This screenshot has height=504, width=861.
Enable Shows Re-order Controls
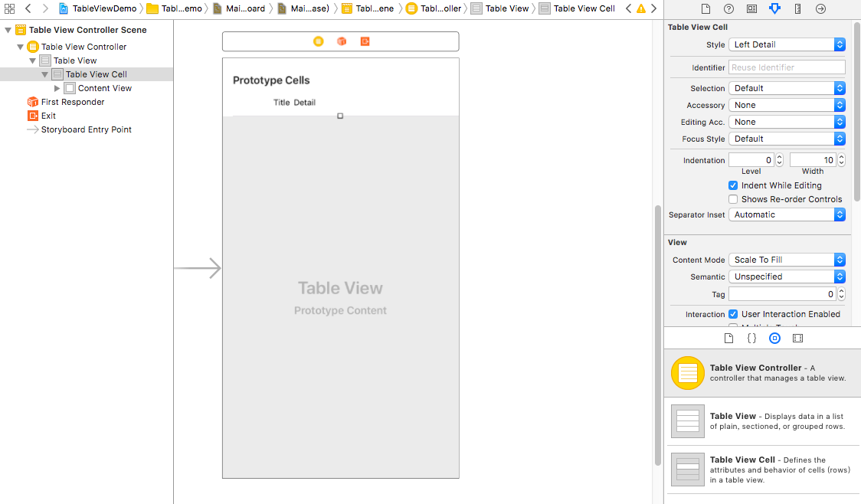tap(733, 199)
